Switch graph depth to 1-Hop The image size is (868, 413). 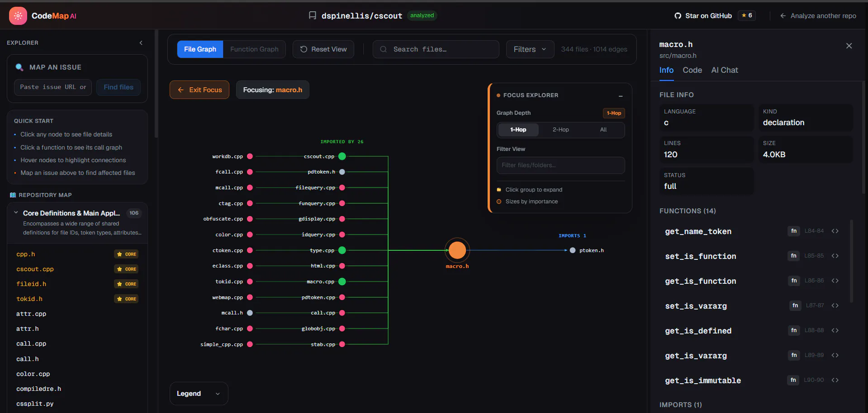click(x=518, y=130)
